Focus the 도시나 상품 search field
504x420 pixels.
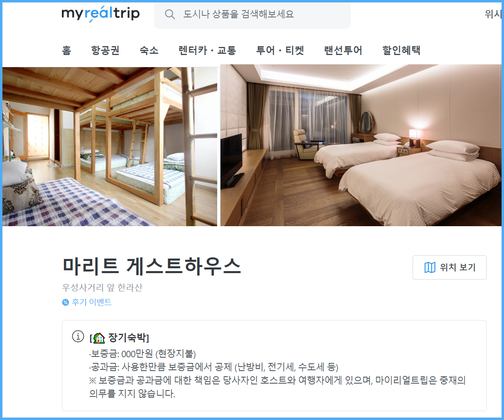pos(252,15)
